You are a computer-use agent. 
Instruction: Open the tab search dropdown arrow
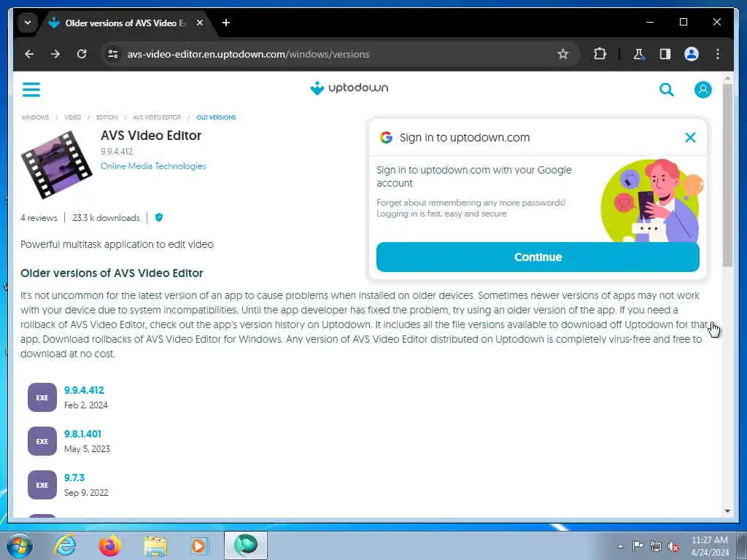pos(28,23)
